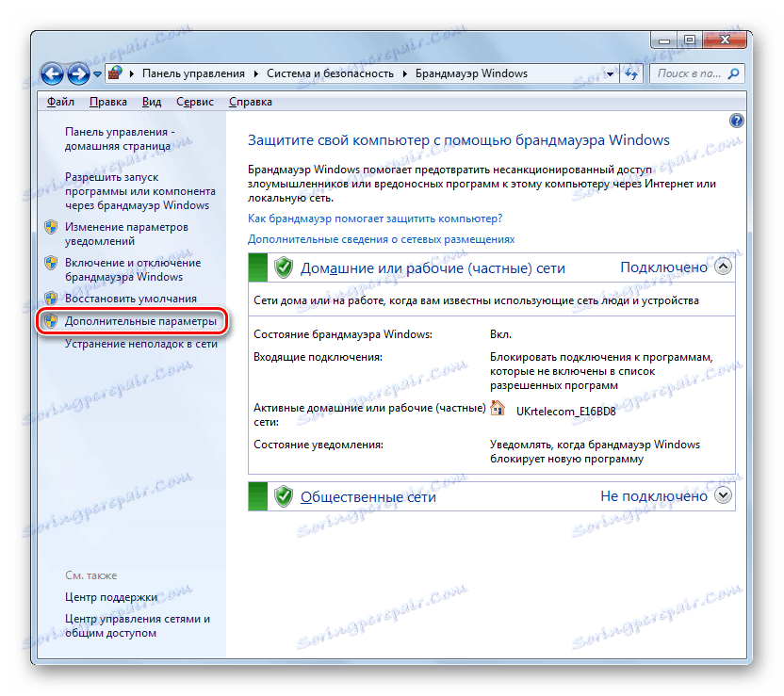Open the recent pages dropdown arrow
Image resolution: width=784 pixels, height=696 pixels.
[97, 74]
